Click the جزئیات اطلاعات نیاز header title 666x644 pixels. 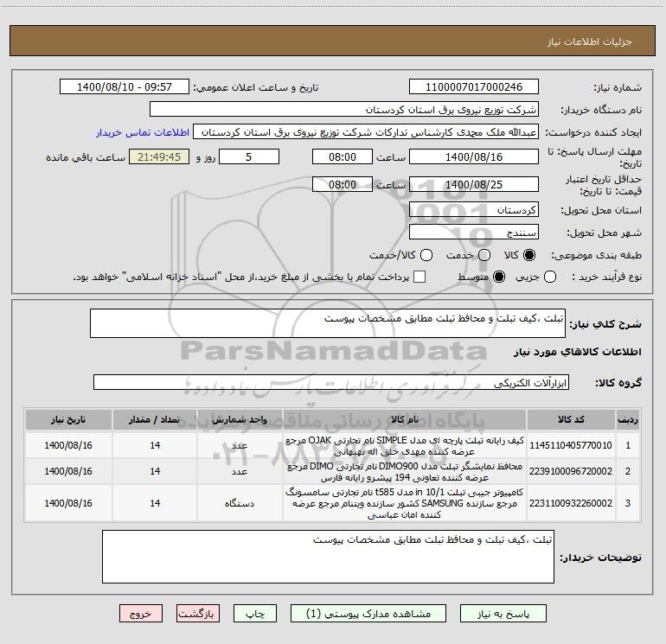click(x=590, y=41)
